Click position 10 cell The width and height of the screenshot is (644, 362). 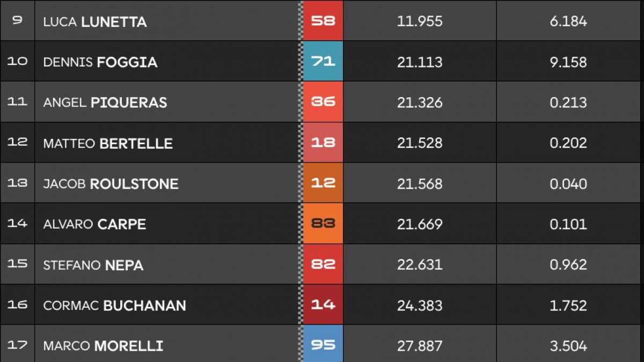[x=17, y=61]
